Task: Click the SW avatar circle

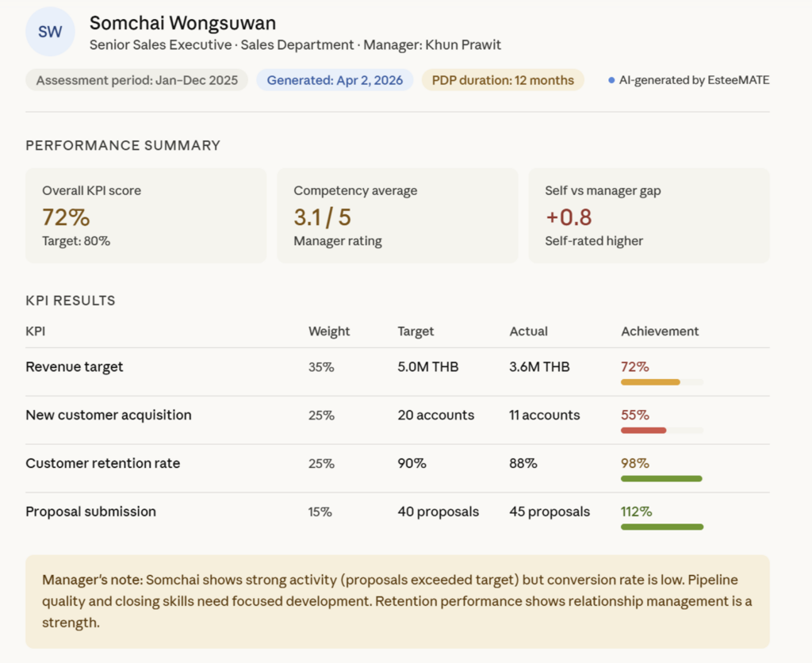Action: 50,33
